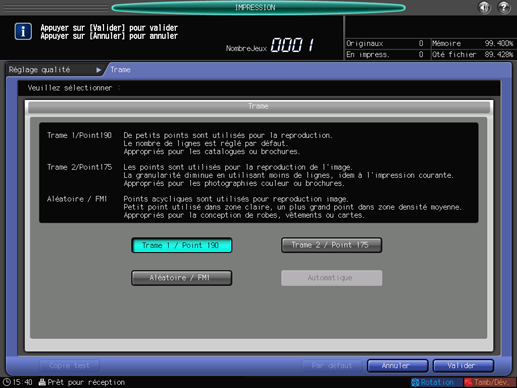
Task: Click the 15:40 time display
Action: point(22,382)
